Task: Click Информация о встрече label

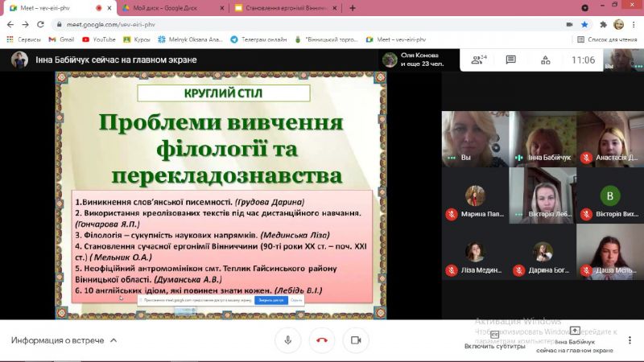Action: 57,340
